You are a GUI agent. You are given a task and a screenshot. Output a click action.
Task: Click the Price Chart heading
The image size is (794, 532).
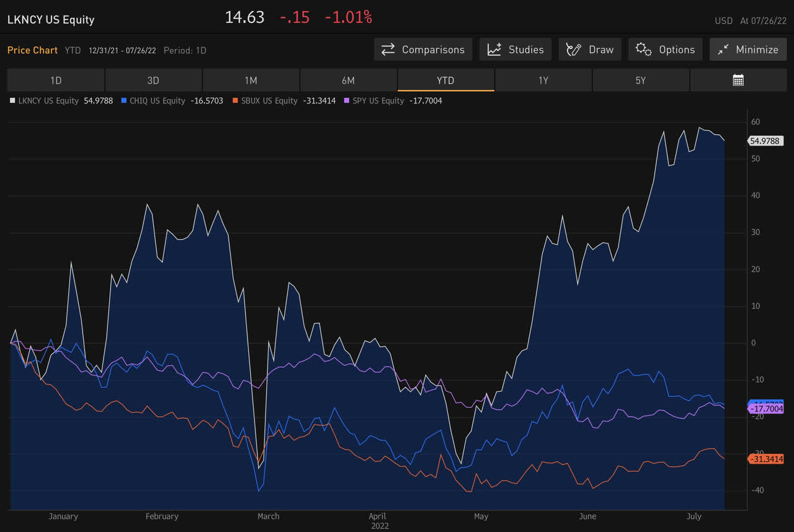tap(32, 50)
